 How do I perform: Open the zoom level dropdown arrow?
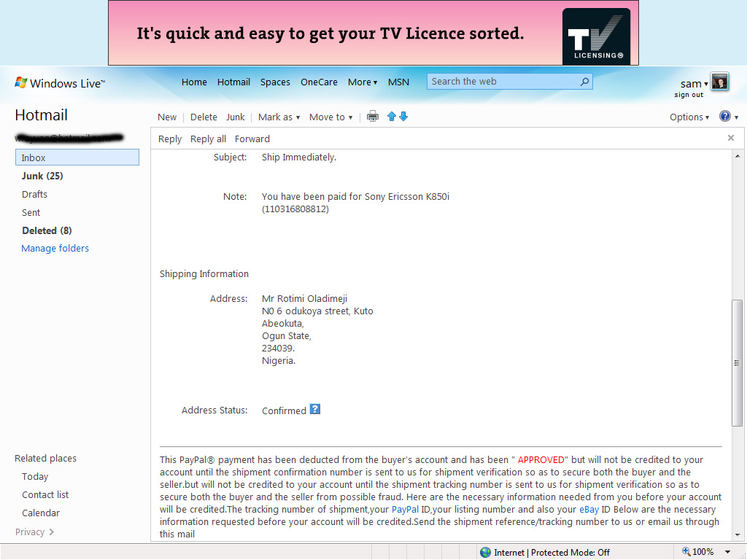[727, 552]
